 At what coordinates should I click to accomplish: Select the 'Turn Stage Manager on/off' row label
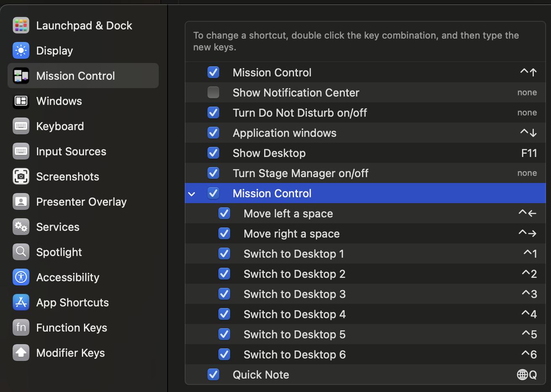click(301, 173)
